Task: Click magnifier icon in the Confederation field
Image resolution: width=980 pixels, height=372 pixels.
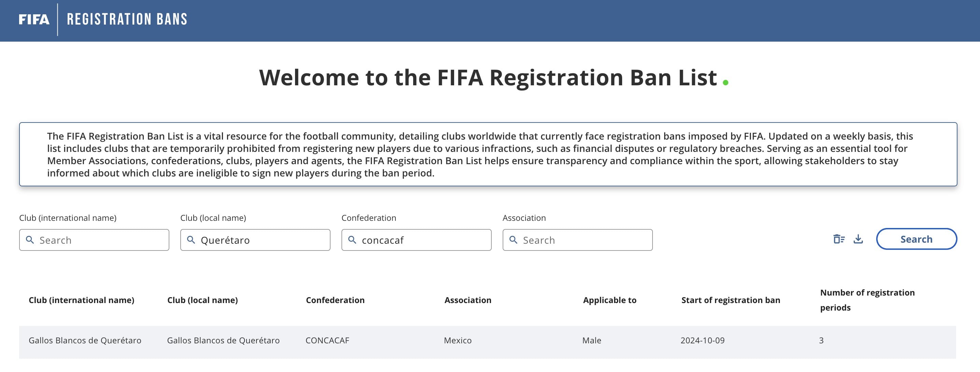Action: 352,240
